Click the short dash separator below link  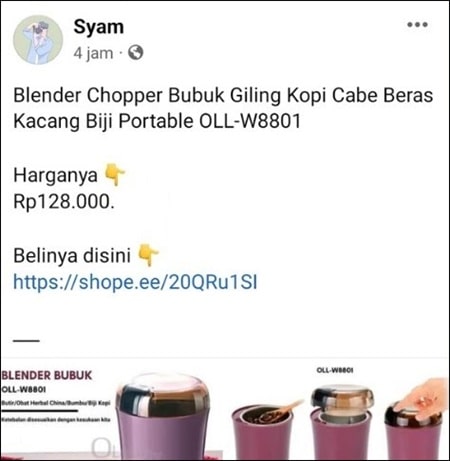(26, 341)
